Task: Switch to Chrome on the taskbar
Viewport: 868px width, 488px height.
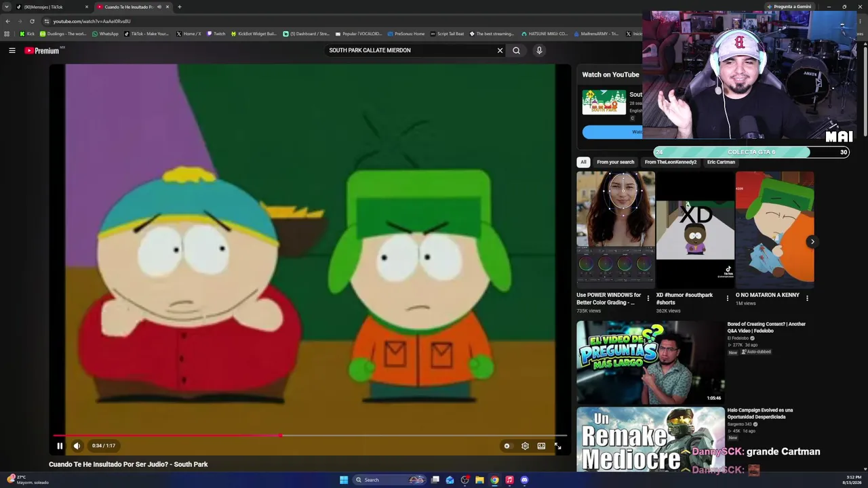Action: [x=494, y=480]
